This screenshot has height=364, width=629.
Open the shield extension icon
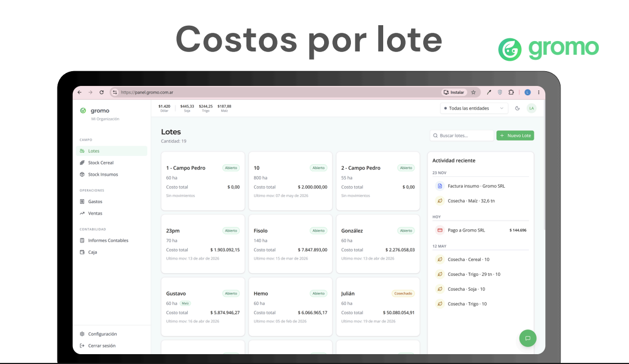pyautogui.click(x=500, y=92)
